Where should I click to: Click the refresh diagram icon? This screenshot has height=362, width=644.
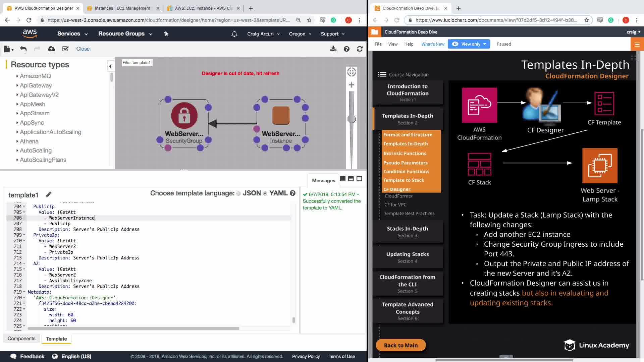pos(360,49)
